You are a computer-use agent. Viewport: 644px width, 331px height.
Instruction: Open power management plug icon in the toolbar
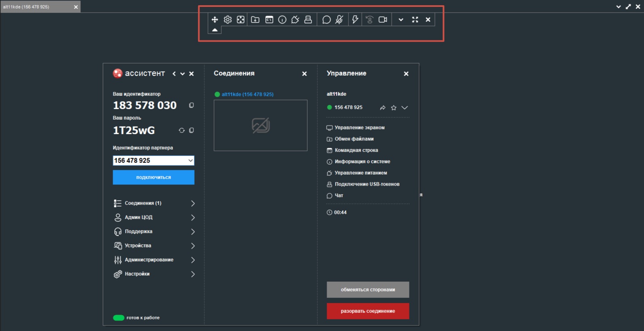tap(295, 19)
